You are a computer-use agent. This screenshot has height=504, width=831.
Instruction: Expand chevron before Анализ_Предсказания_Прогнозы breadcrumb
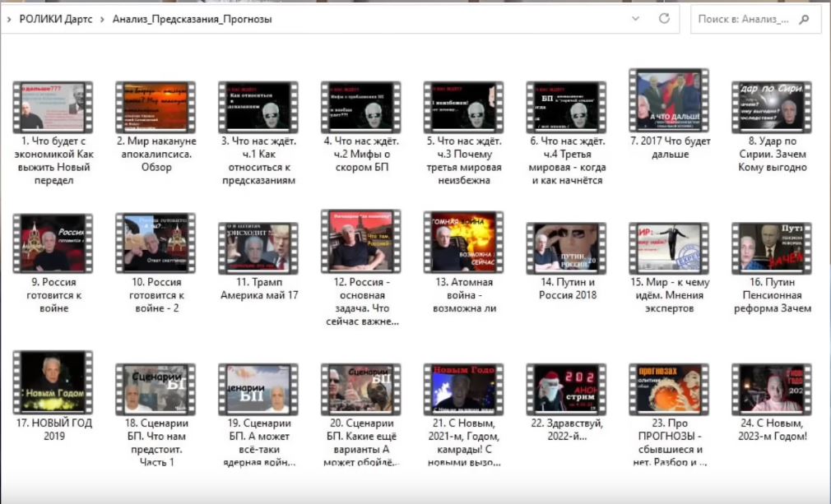[102, 20]
